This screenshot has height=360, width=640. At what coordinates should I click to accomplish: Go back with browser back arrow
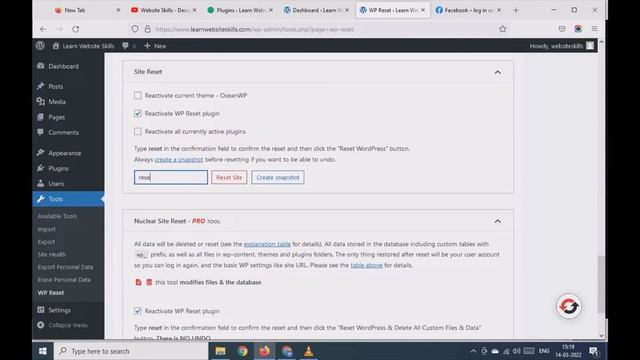pyautogui.click(x=43, y=29)
